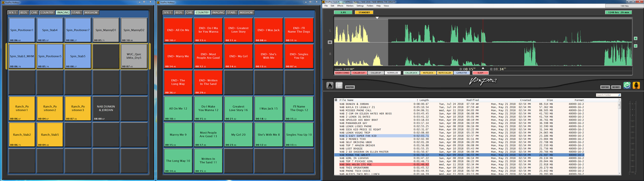Open the file list column options icon

tap(336, 100)
